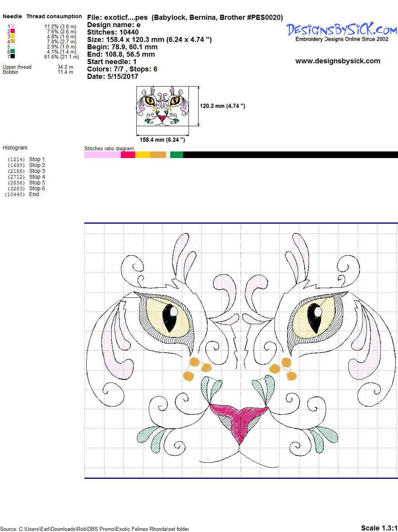Screen dimensions: 398x532
Task: Select the black needle 7 color swatch
Action: click(x=13, y=56)
